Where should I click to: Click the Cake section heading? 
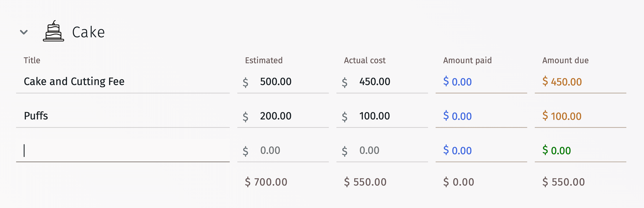88,32
